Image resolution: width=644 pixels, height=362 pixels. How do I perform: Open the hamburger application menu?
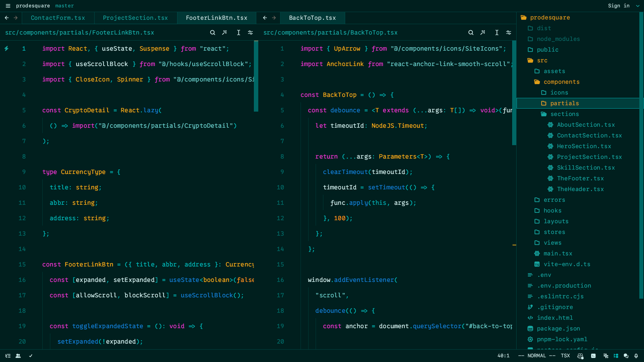coord(8,6)
